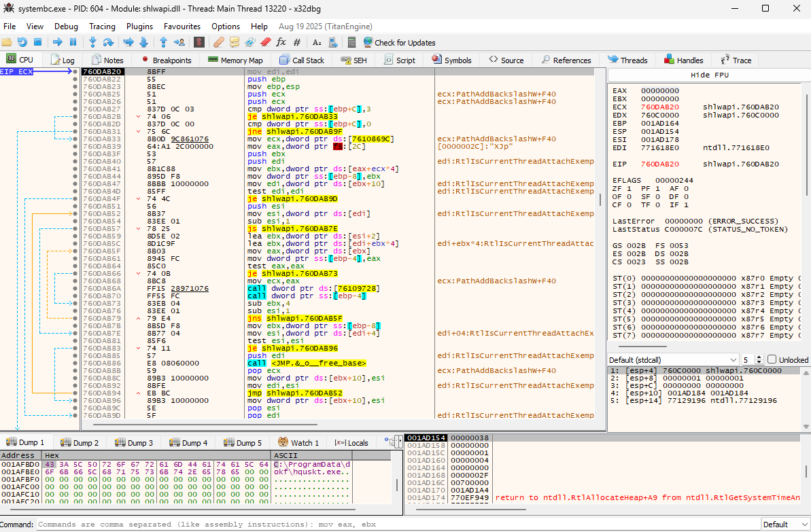The width and height of the screenshot is (811, 532).
Task: Click the Hide FPU button
Action: coord(709,75)
